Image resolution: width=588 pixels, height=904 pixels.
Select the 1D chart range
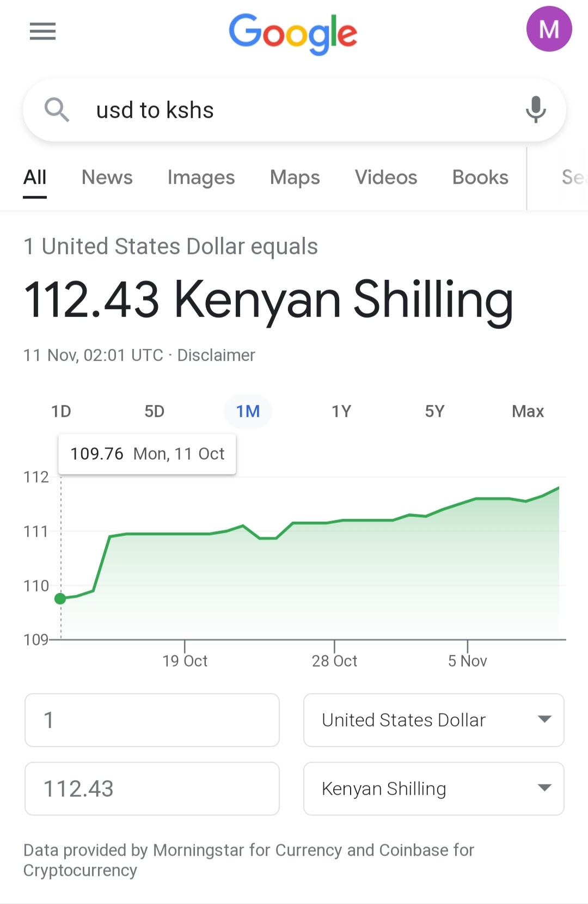pyautogui.click(x=61, y=411)
